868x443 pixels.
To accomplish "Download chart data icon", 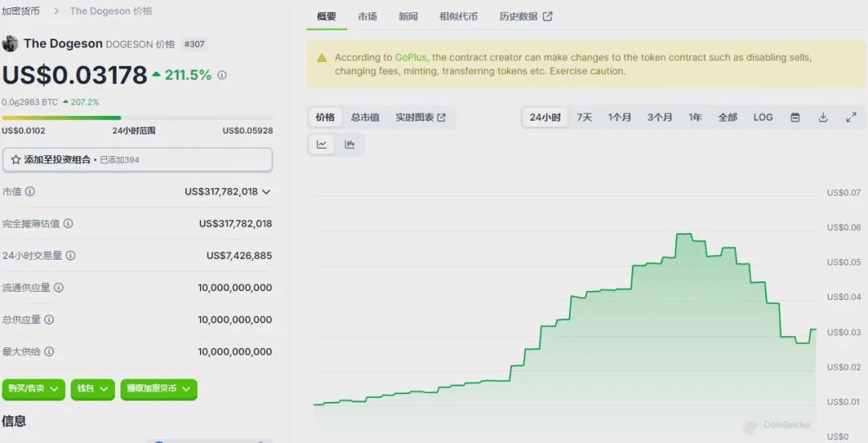I will (823, 117).
